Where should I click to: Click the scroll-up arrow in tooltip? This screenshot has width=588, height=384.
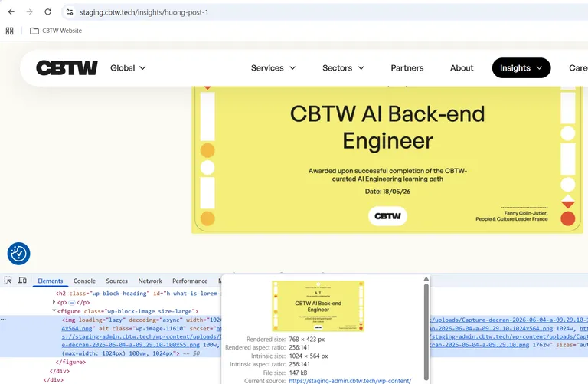(426, 279)
